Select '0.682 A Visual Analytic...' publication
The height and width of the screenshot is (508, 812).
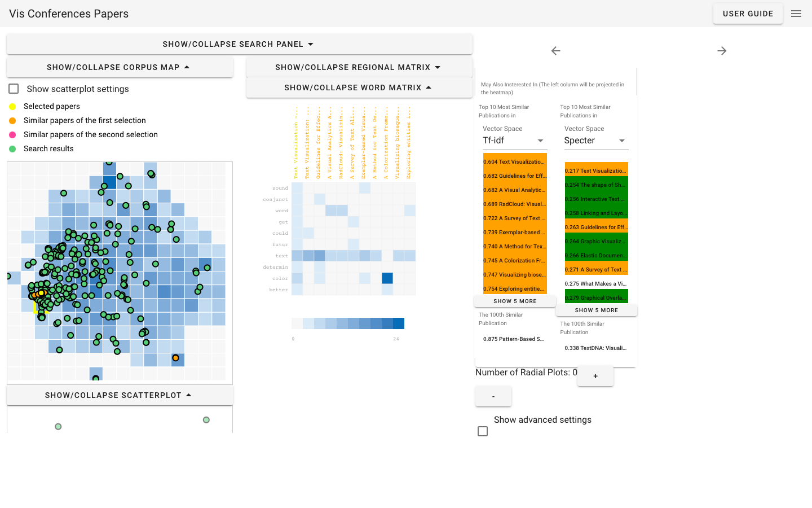[x=515, y=190]
